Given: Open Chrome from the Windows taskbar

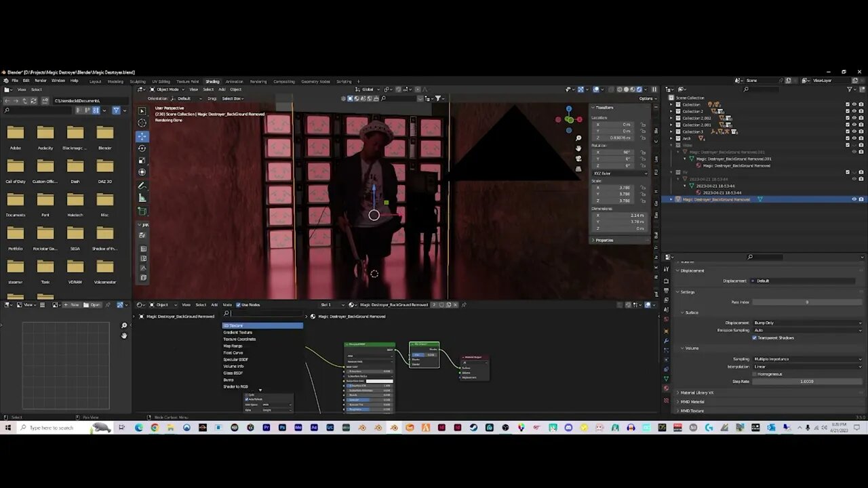Looking at the screenshot, I should [x=155, y=428].
